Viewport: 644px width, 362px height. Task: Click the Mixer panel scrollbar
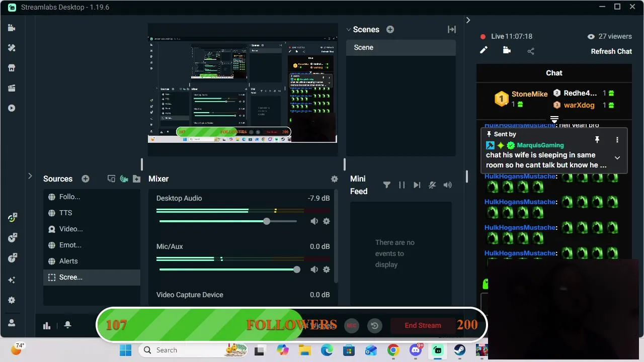point(336,236)
